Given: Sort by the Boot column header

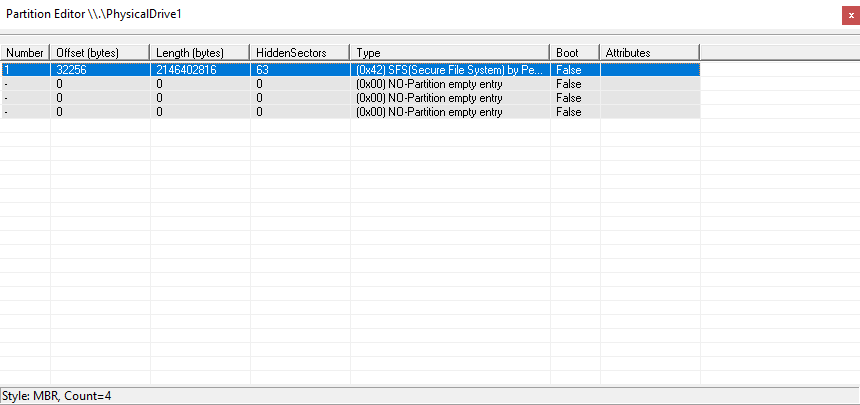Looking at the screenshot, I should coord(575,53).
